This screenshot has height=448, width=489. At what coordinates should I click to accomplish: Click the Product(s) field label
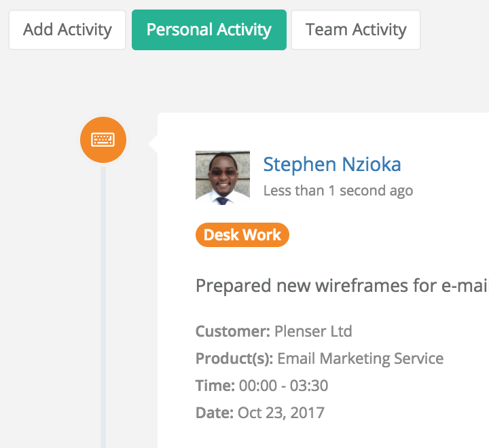point(234,358)
